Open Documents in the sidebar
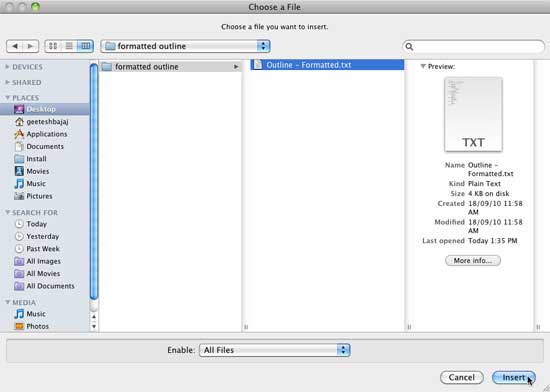This screenshot has height=392, width=550. [45, 146]
